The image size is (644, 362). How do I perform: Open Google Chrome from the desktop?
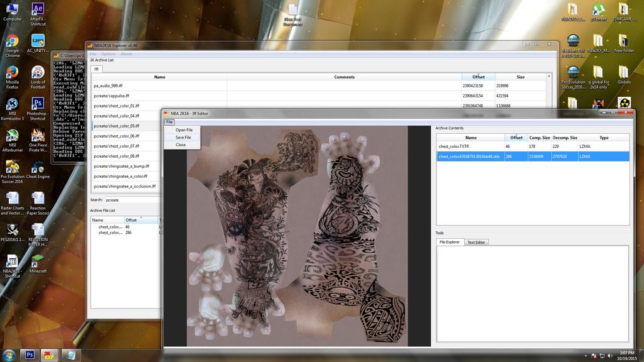pyautogui.click(x=13, y=46)
